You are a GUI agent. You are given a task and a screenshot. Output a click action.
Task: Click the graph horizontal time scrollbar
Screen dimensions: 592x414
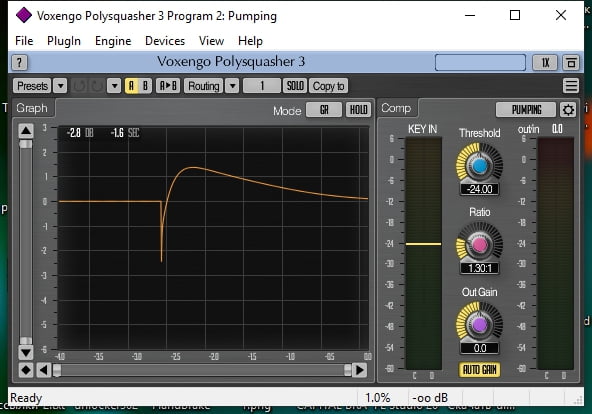[x=202, y=370]
